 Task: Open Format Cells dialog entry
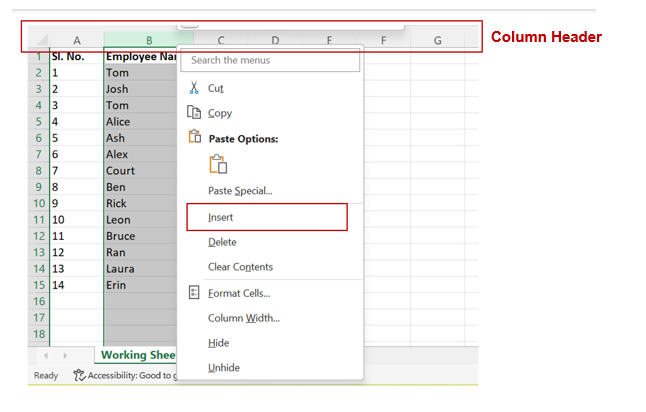coord(272,293)
